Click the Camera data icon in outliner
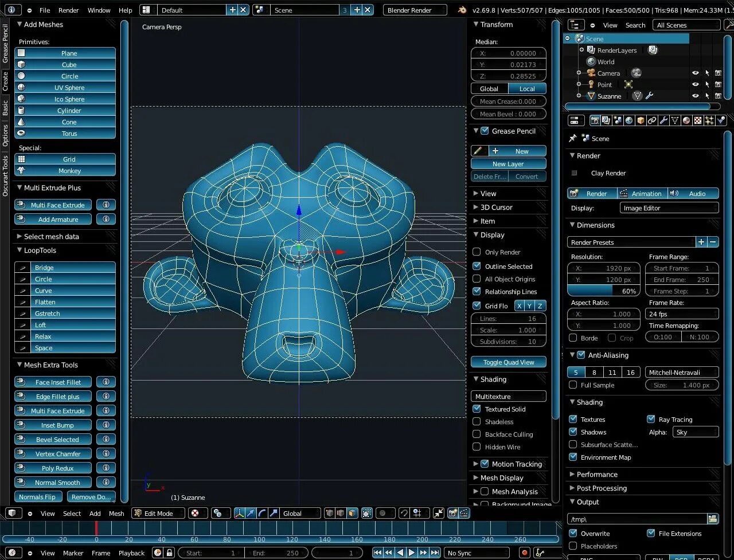The height and width of the screenshot is (560, 734). tap(636, 73)
